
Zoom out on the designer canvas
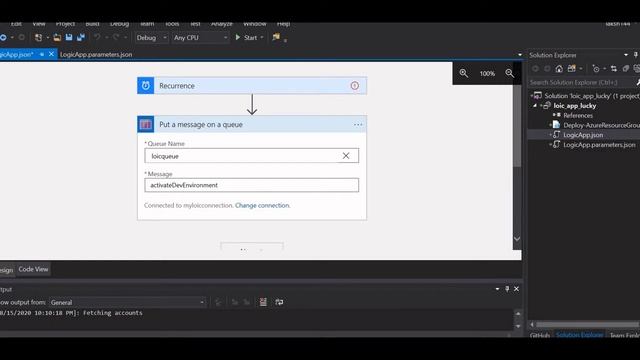(509, 73)
